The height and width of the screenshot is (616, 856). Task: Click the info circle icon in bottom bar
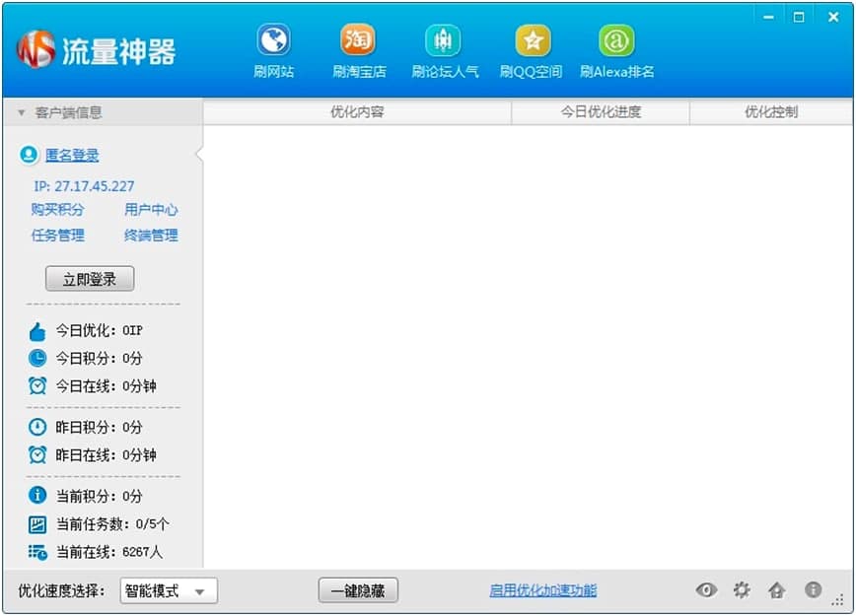tap(813, 589)
